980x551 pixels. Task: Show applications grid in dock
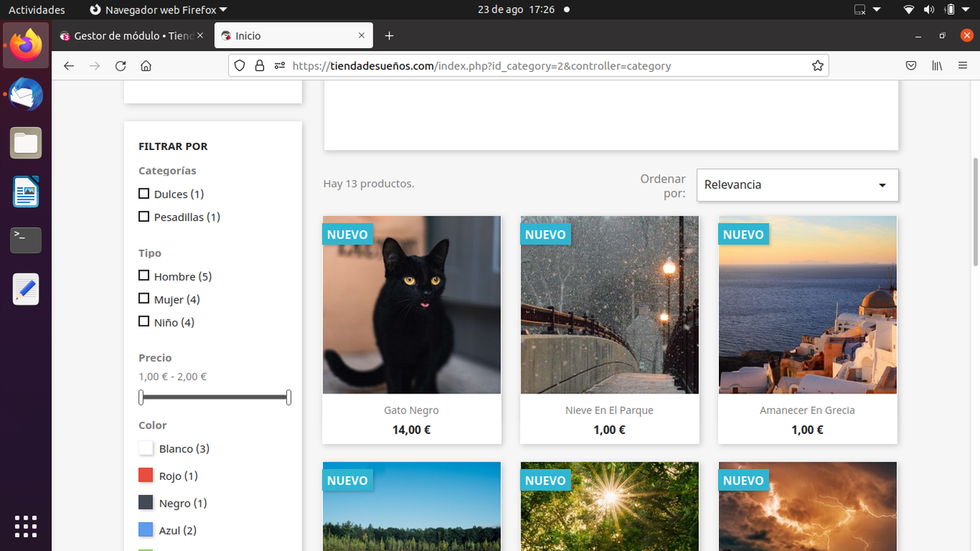[x=26, y=526]
